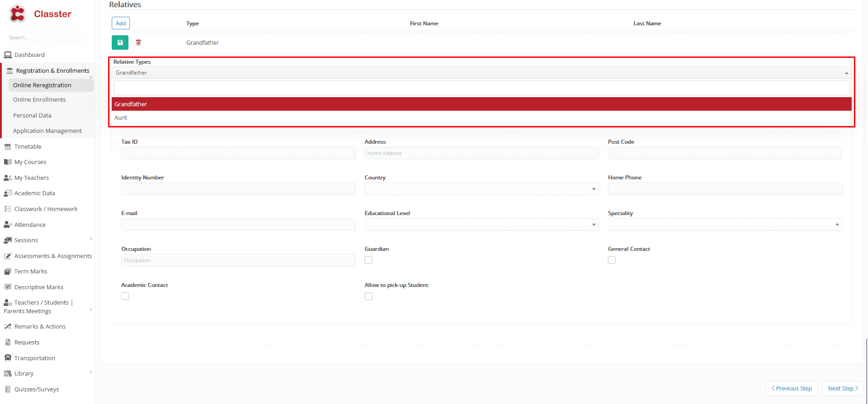
Task: Open the Educational Level dropdown
Action: [482, 225]
